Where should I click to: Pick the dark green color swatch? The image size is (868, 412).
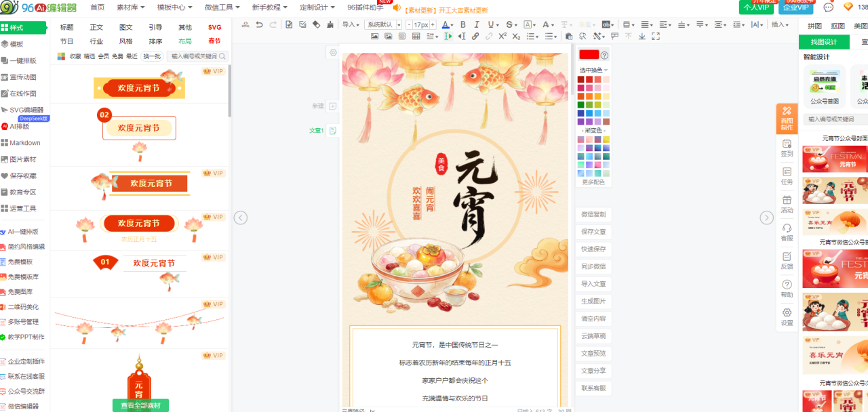(580, 104)
